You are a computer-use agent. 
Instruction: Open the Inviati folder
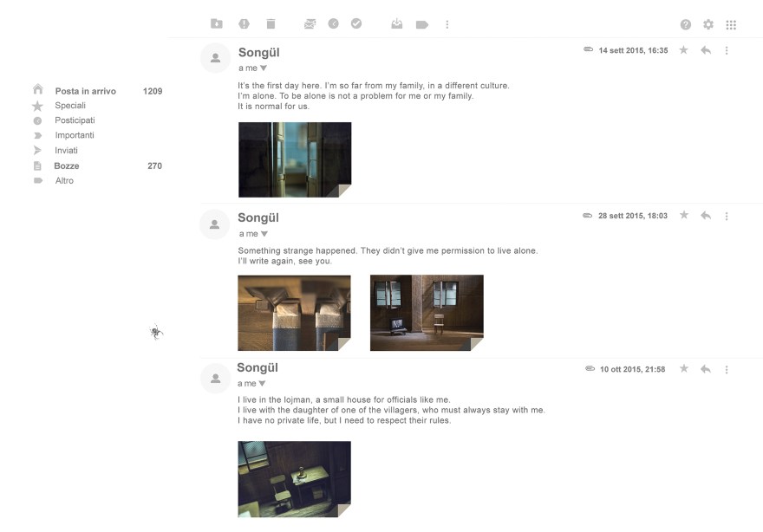click(x=67, y=151)
